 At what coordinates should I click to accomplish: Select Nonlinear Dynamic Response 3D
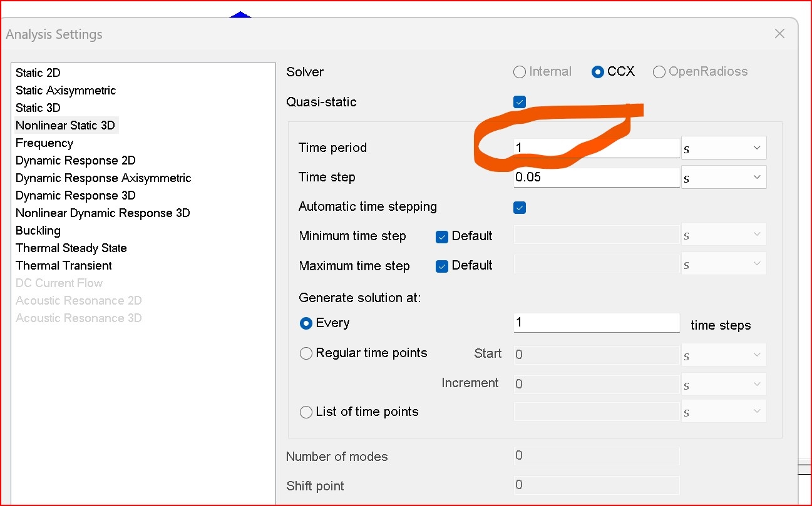(x=103, y=213)
